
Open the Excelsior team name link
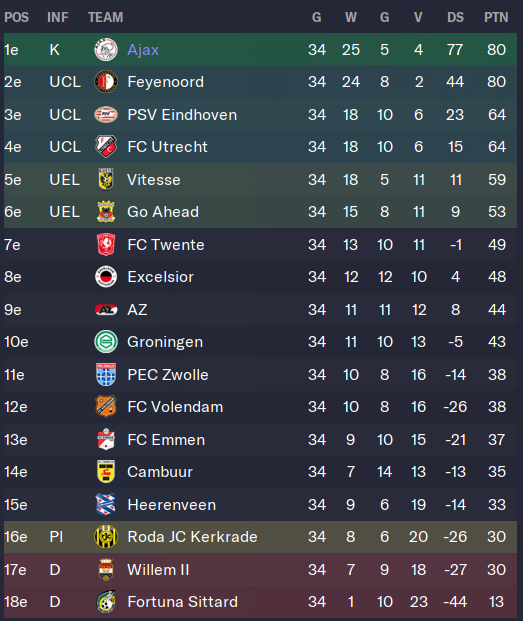pos(160,277)
